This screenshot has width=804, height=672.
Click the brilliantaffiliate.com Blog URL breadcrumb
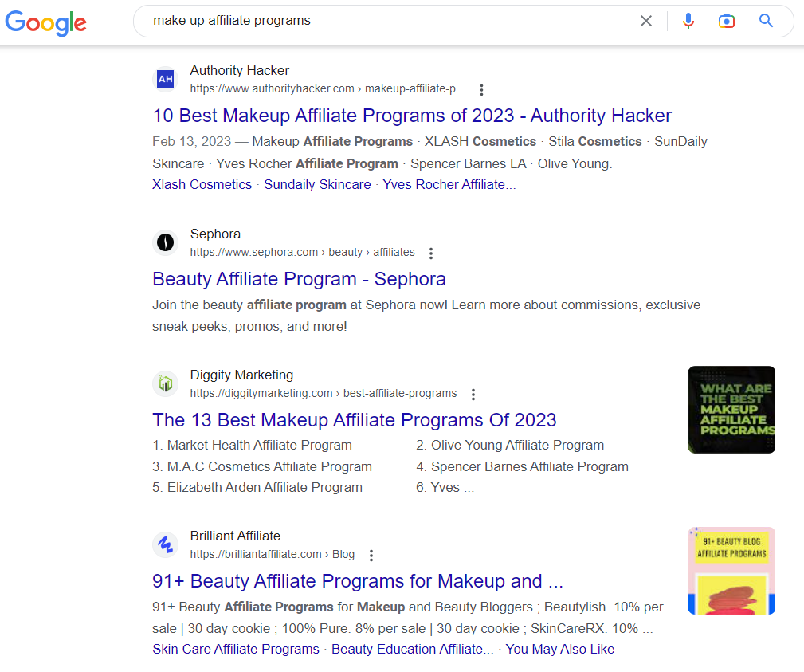[273, 554]
